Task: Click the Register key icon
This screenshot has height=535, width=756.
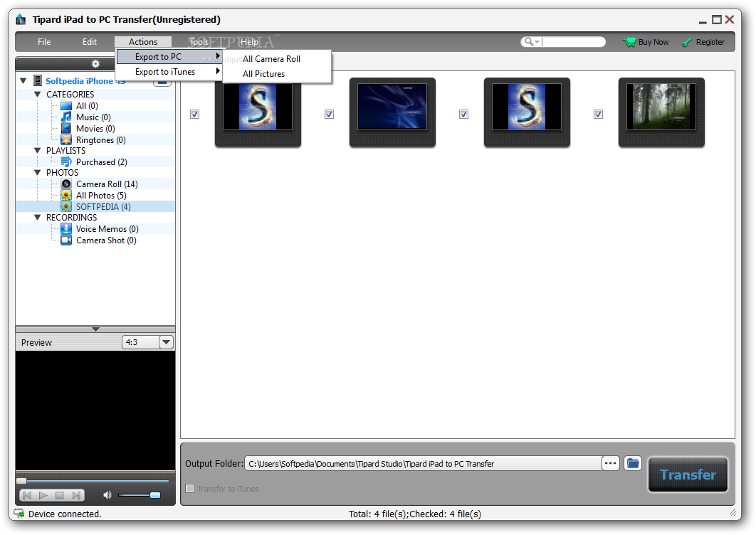Action: click(686, 43)
